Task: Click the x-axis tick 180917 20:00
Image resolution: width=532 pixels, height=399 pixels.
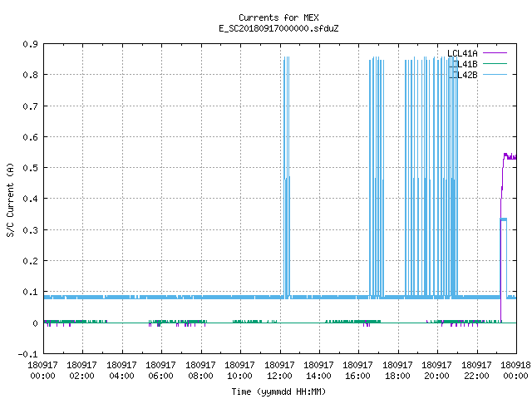Action: [436, 371]
